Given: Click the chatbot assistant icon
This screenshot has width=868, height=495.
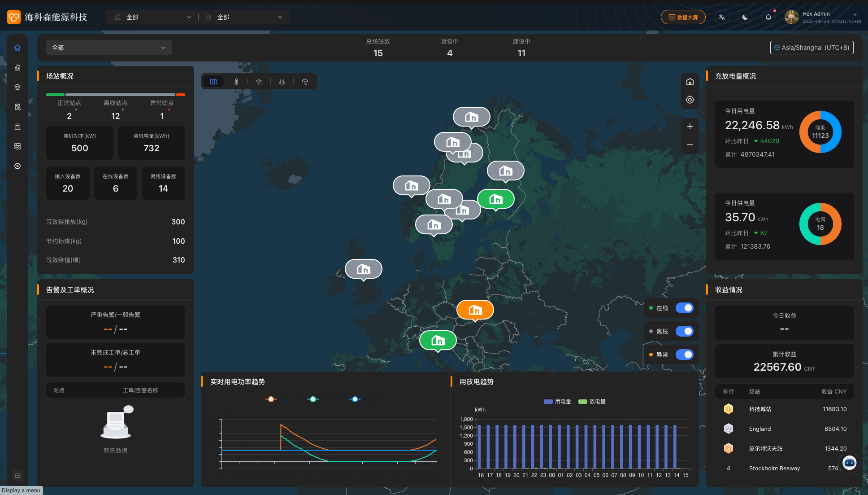Looking at the screenshot, I should pyautogui.click(x=850, y=462).
